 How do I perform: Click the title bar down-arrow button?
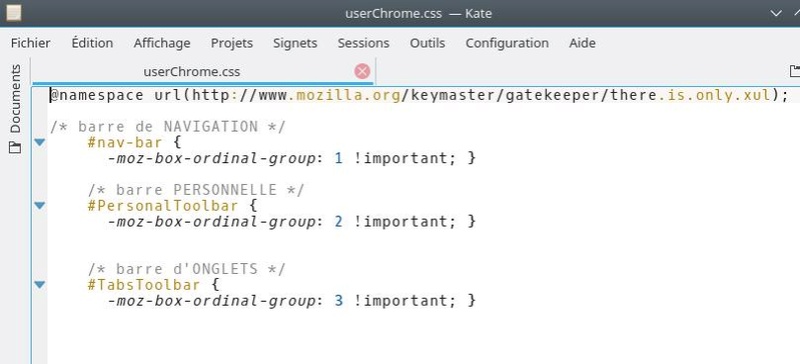coord(777,13)
